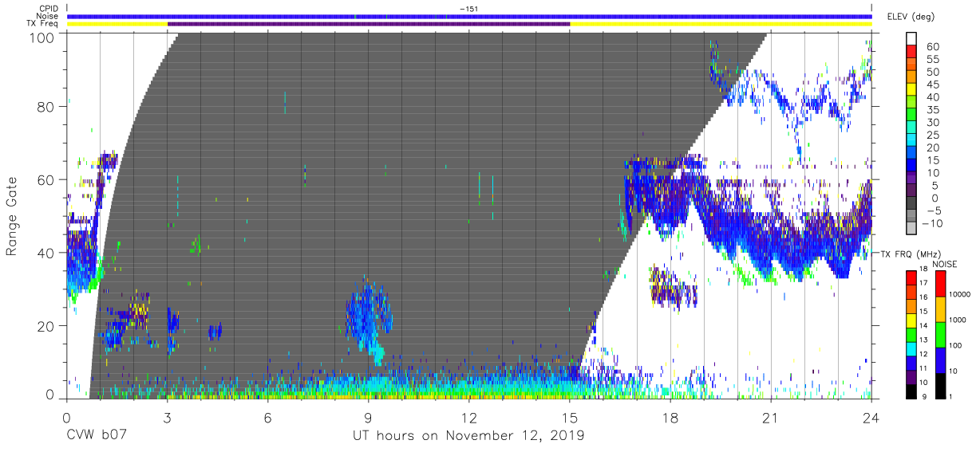The image size is (980, 452).
Task: Click the 16 label on the TX FRQ colorbar
Action: tap(923, 297)
